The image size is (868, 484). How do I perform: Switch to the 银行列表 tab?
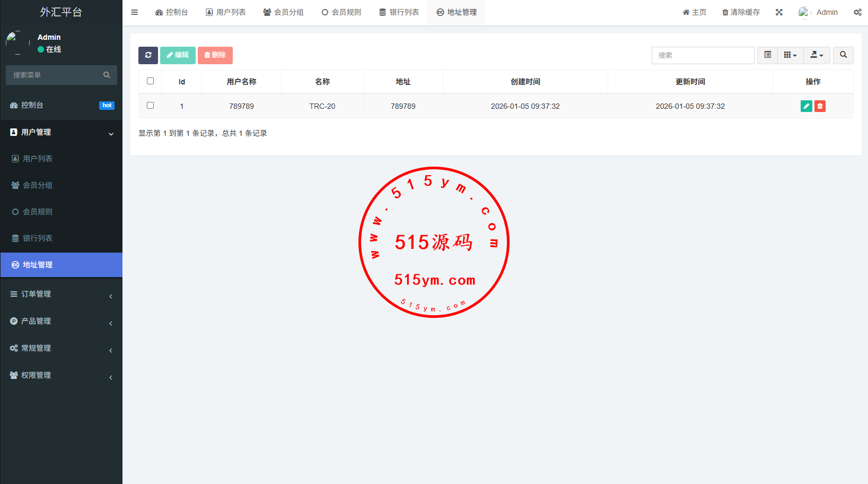[399, 12]
